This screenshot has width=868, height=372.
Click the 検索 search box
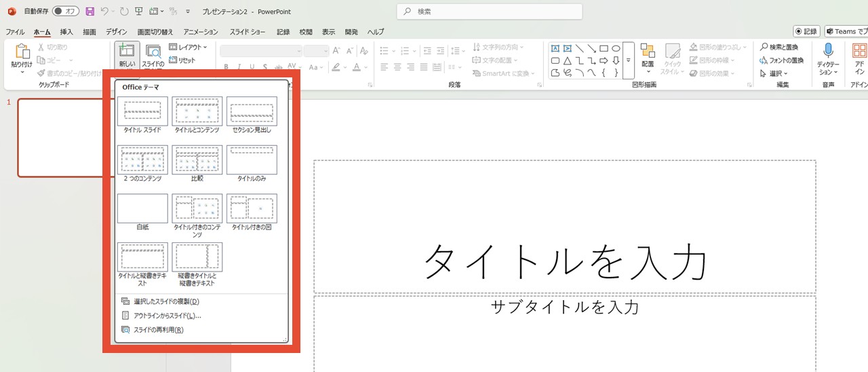coord(490,12)
